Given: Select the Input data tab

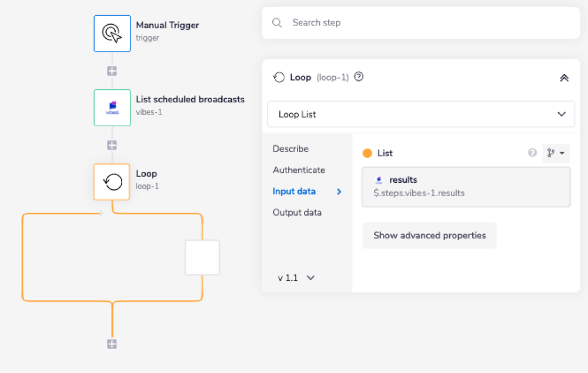Looking at the screenshot, I should click(294, 191).
